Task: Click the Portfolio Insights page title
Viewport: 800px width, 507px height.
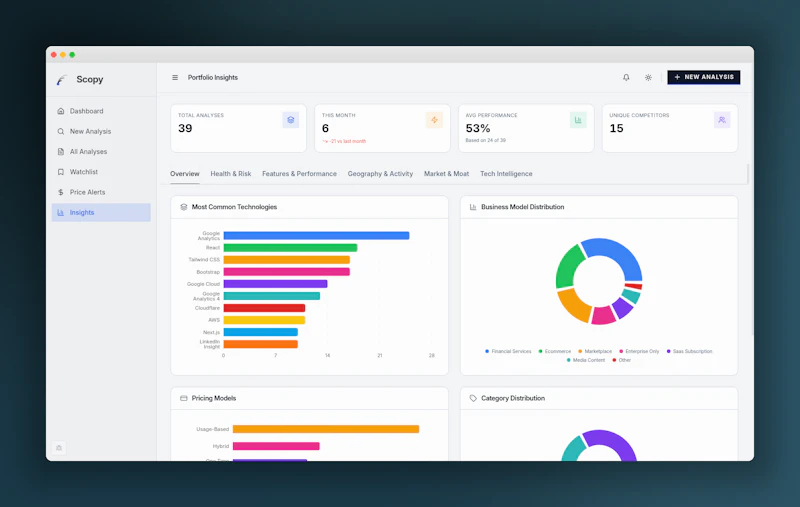Action: click(x=213, y=78)
